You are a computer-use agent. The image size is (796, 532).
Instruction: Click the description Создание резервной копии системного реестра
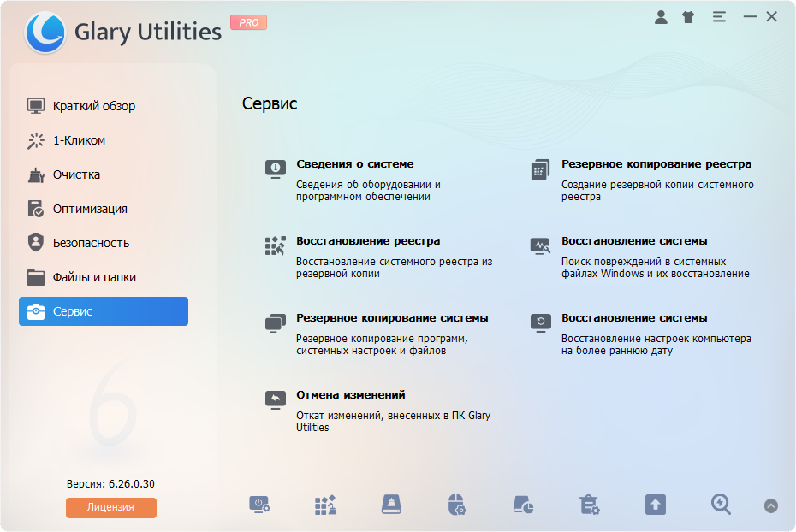pyautogui.click(x=657, y=191)
